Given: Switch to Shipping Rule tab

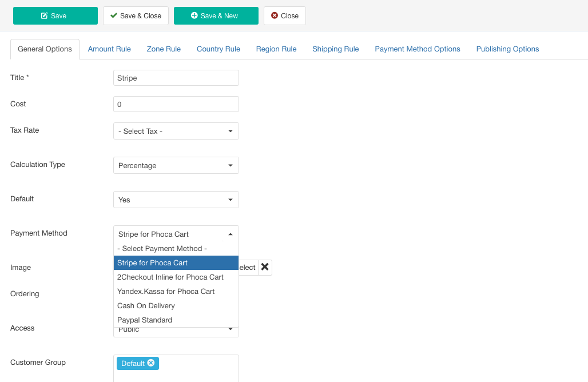Looking at the screenshot, I should point(335,49).
